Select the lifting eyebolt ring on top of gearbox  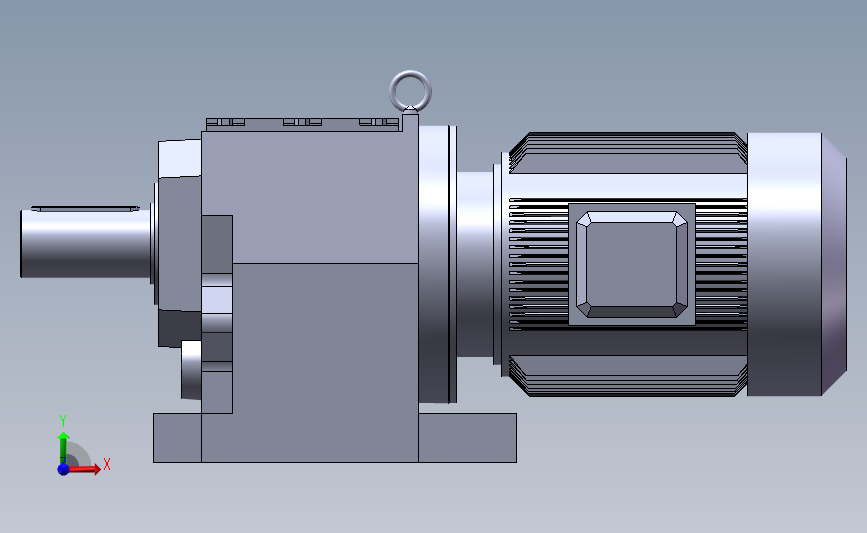point(410,91)
